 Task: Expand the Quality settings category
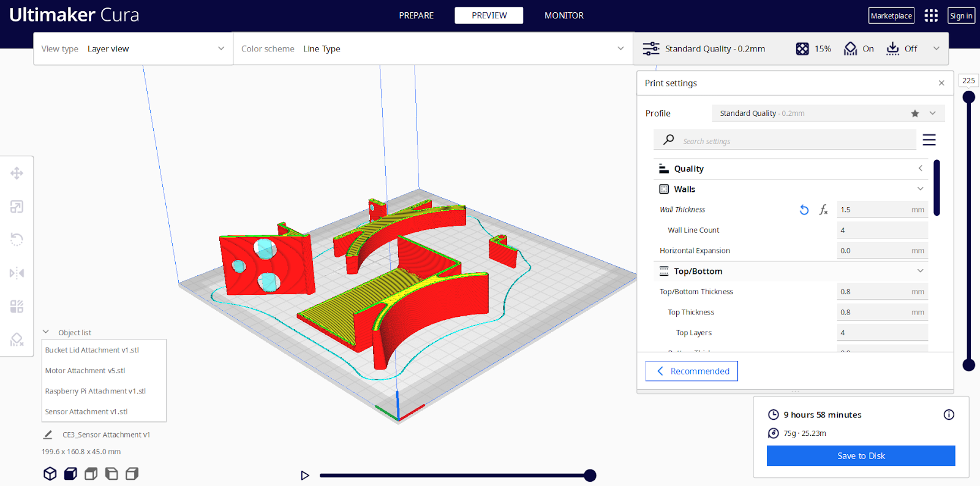pyautogui.click(x=791, y=169)
